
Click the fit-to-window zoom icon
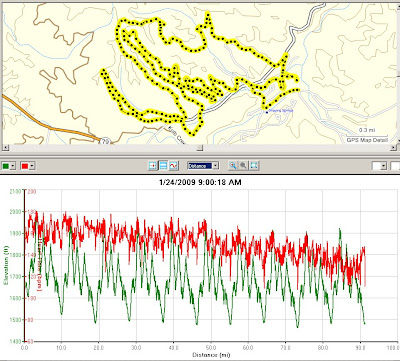(x=254, y=165)
